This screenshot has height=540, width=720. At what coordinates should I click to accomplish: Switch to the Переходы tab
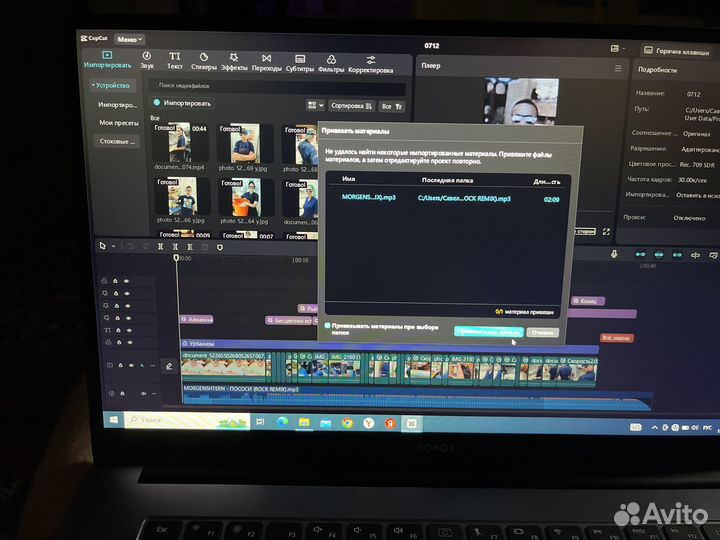coord(266,62)
